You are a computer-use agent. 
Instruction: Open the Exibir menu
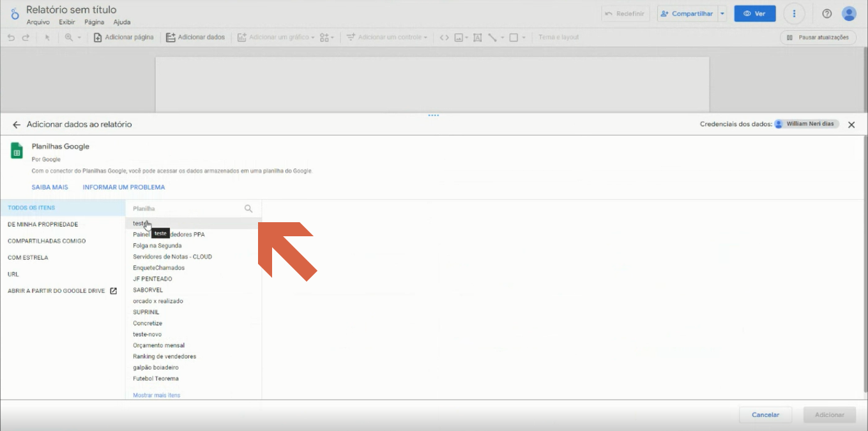point(67,22)
